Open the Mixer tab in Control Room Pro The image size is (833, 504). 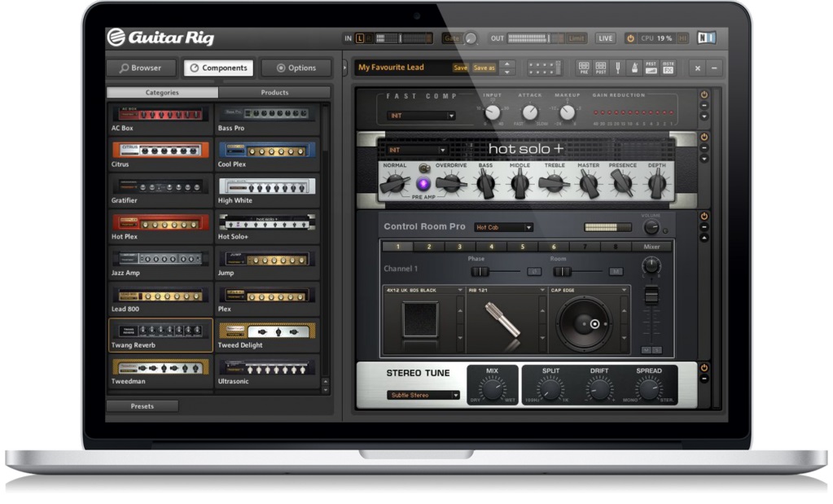pyautogui.click(x=652, y=247)
